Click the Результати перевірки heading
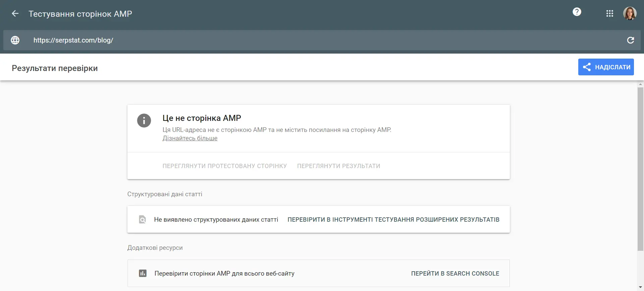The image size is (644, 291). 55,68
